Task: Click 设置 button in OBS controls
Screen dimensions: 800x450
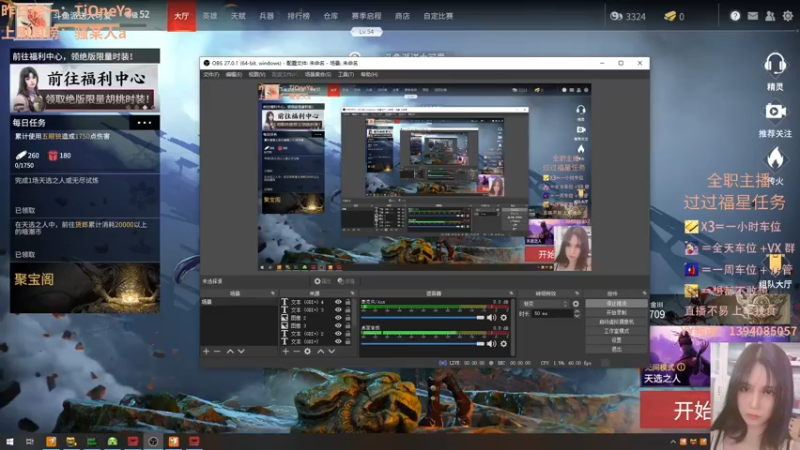Action: coord(616,340)
